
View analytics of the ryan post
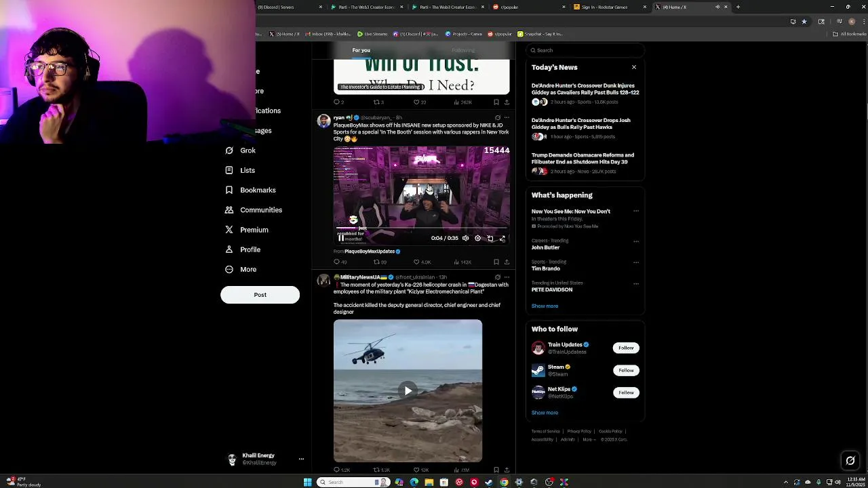tap(462, 262)
